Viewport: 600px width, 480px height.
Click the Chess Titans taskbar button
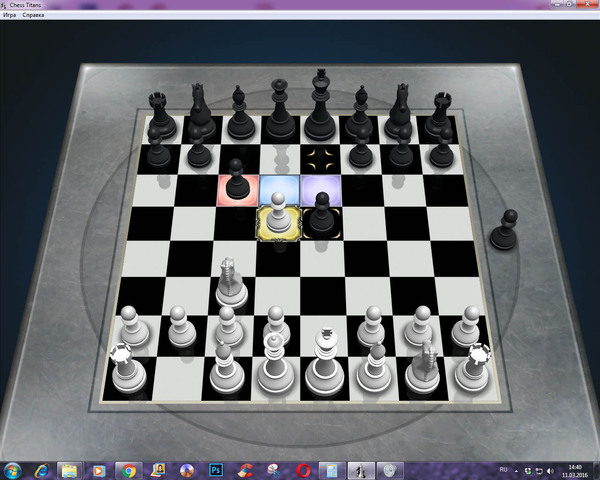coord(360,470)
